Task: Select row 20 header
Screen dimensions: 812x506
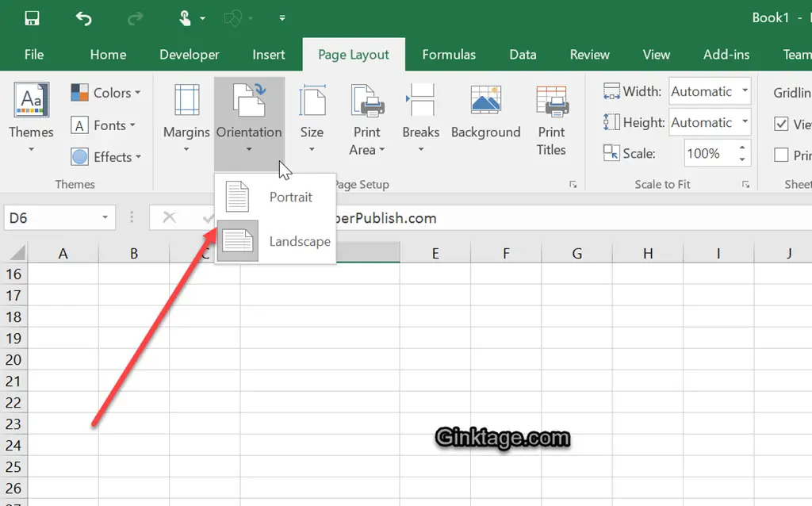Action: pyautogui.click(x=13, y=360)
